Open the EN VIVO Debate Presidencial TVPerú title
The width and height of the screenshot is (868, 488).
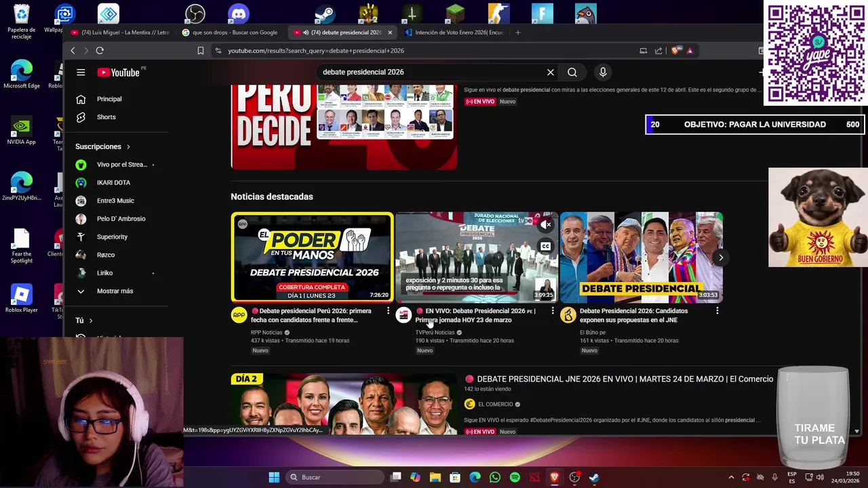click(477, 316)
